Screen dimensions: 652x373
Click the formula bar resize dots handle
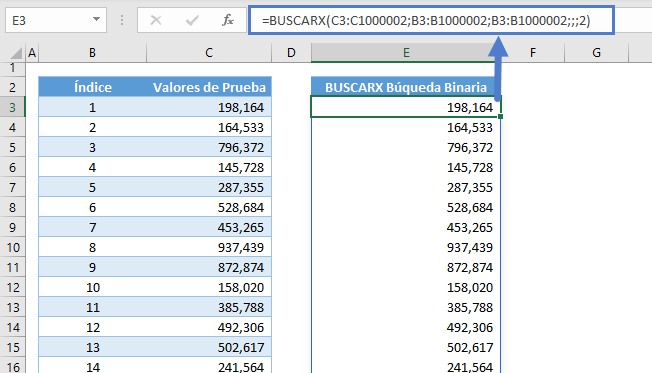[122, 20]
